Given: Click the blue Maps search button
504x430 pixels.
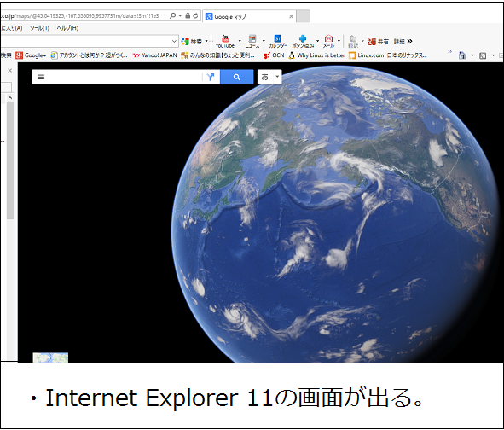Looking at the screenshot, I should tap(236, 77).
